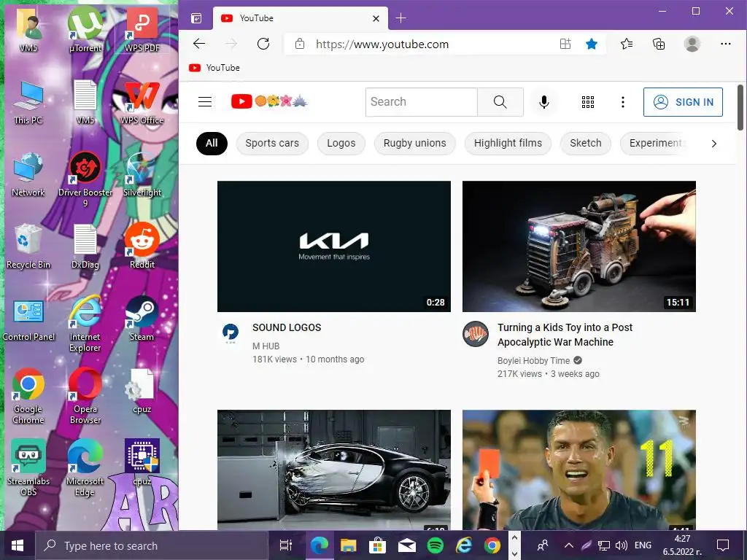
Task: Open YouTube settings three-dot menu
Action: tap(623, 102)
